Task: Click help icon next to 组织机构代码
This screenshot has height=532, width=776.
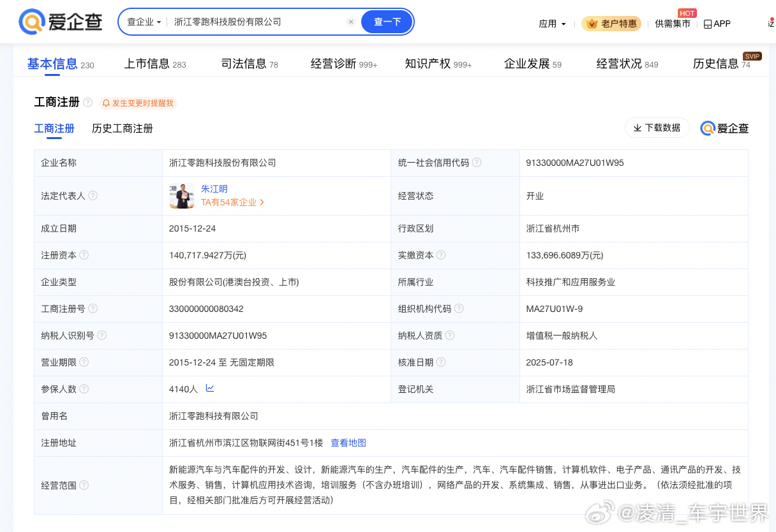Action: (459, 309)
